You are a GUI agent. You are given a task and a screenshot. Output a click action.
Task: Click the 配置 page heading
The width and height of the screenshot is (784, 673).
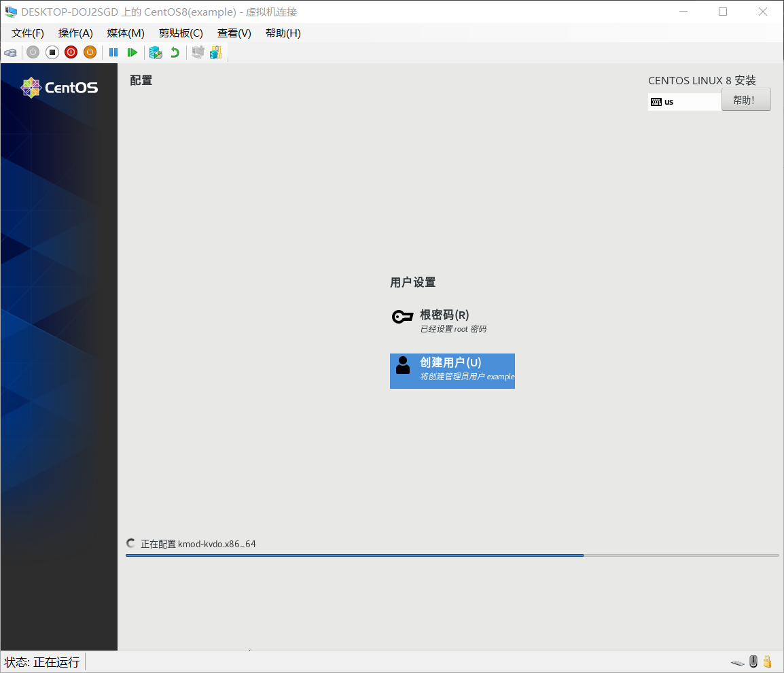click(x=141, y=81)
